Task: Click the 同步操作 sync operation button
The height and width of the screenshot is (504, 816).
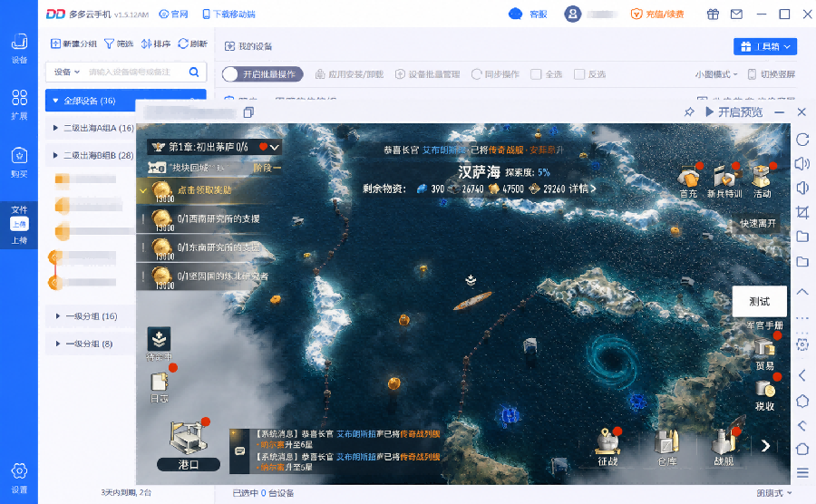Action: [x=495, y=74]
